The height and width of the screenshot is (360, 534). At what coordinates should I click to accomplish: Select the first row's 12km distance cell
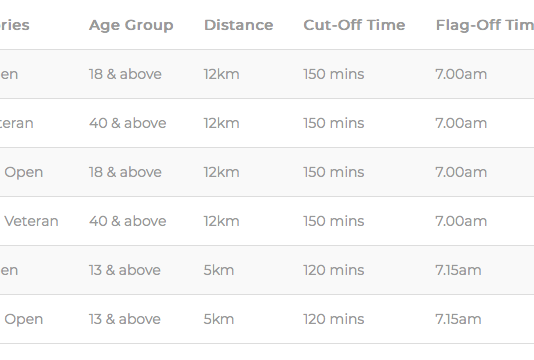[221, 74]
